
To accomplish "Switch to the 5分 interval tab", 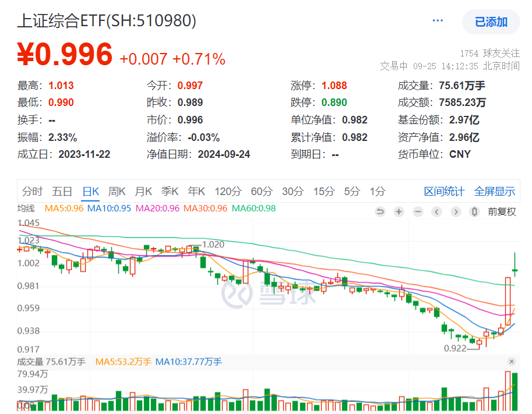I will (x=352, y=191).
